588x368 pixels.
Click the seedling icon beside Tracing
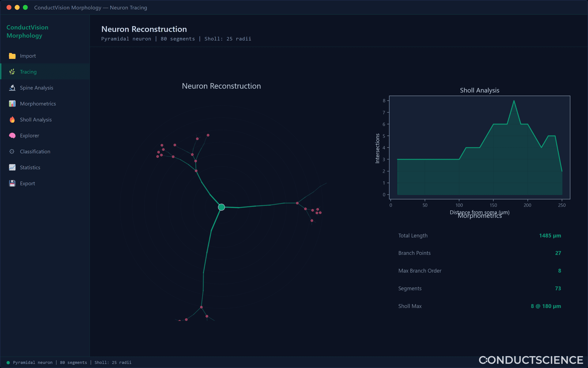(12, 72)
